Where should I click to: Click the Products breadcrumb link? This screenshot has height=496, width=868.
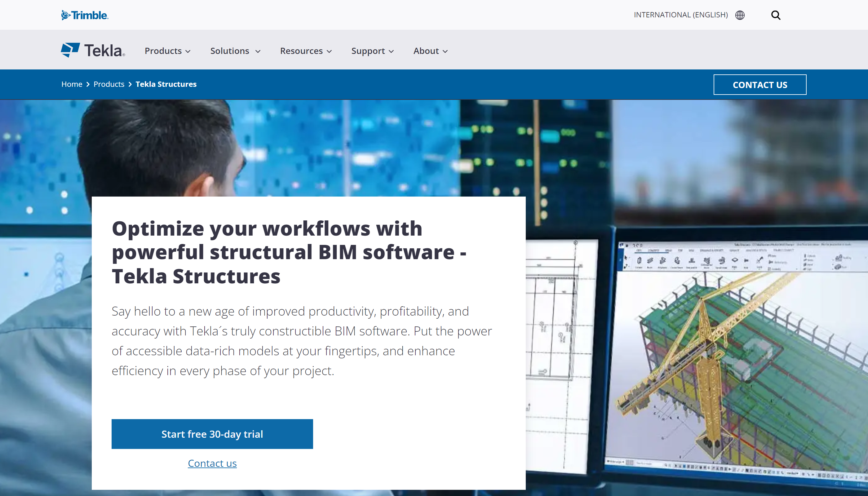(109, 84)
